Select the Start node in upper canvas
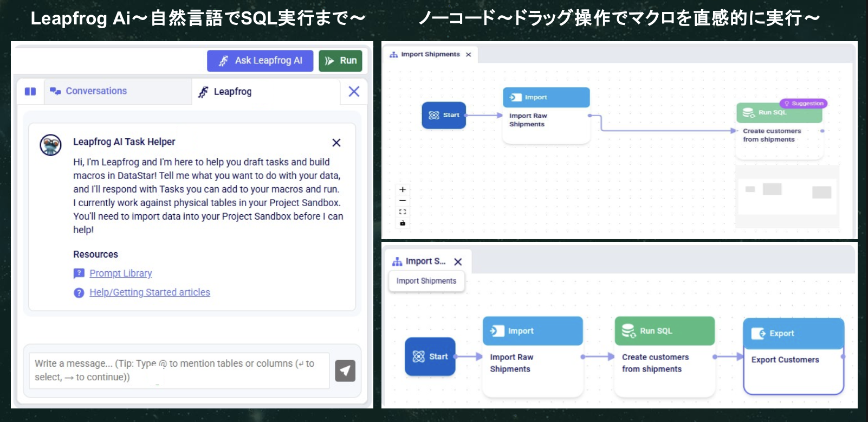Image resolution: width=868 pixels, height=422 pixels. click(x=444, y=115)
